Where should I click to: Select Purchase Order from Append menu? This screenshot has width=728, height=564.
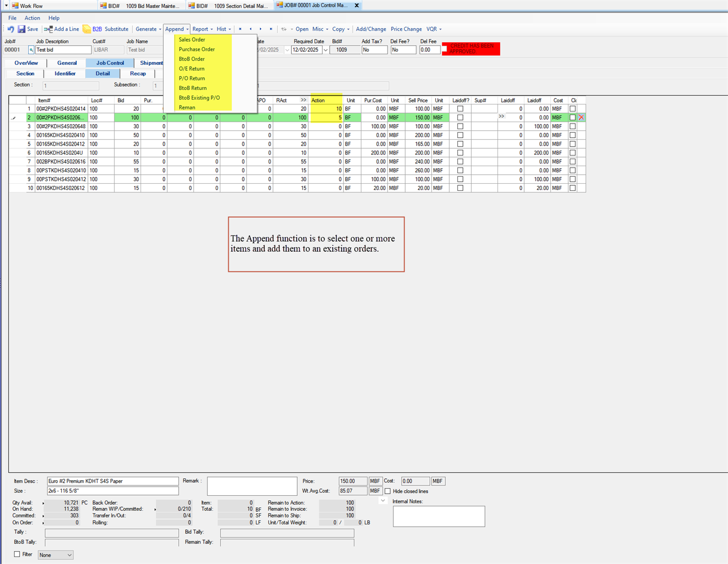[197, 49]
